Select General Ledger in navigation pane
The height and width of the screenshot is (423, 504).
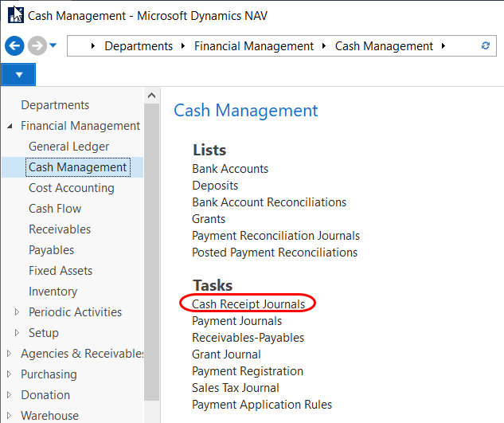pyautogui.click(x=68, y=147)
